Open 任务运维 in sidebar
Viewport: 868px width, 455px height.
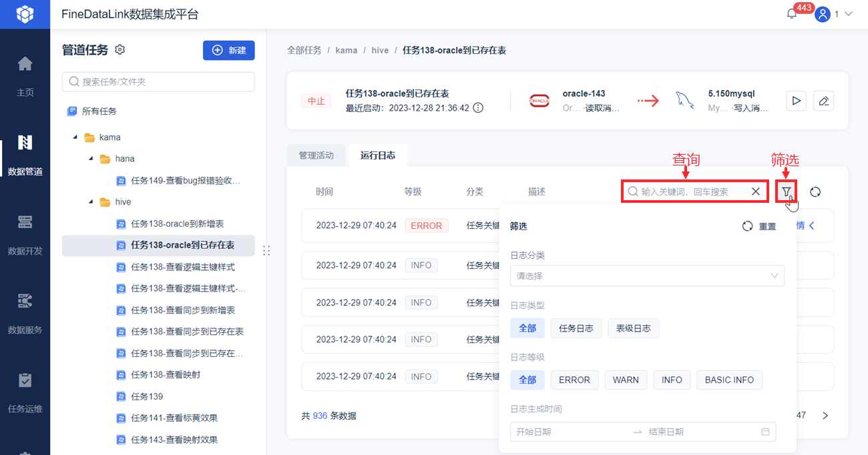(x=25, y=393)
